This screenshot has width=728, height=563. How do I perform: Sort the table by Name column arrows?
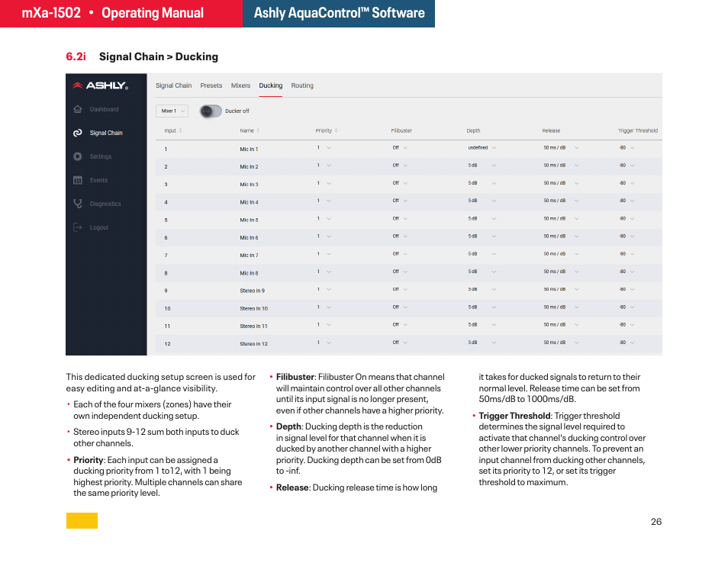coord(258,130)
